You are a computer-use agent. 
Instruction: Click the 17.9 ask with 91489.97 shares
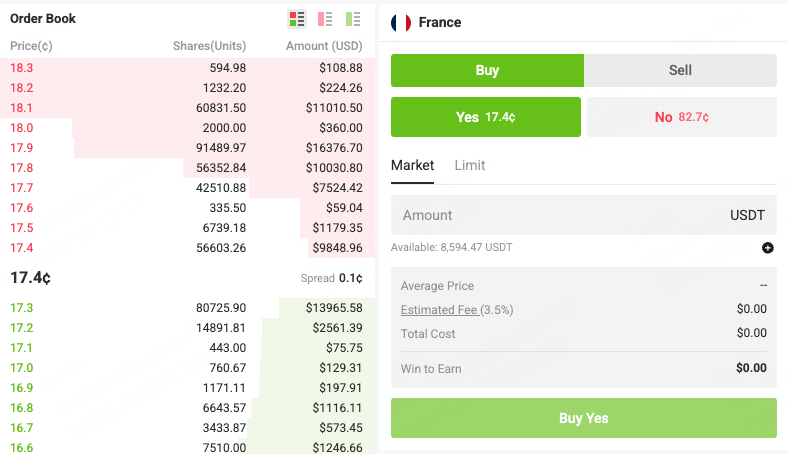coord(187,148)
